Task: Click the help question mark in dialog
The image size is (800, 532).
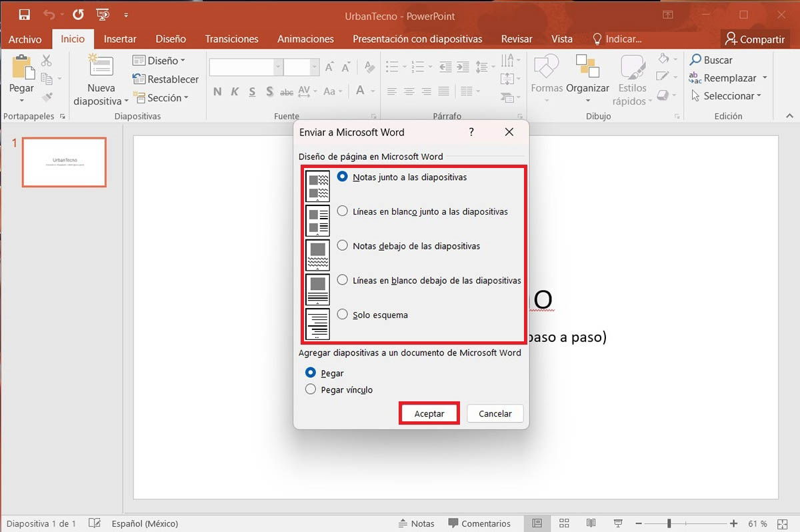Action: (471, 132)
